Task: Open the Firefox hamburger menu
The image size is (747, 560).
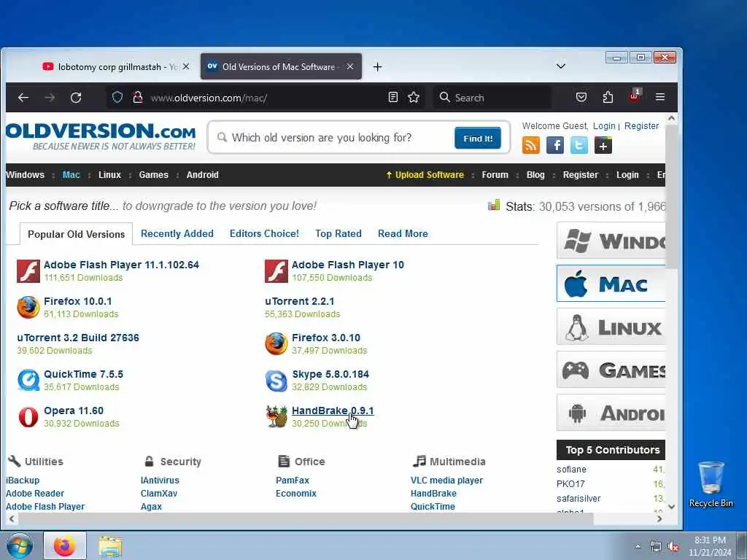Action: 659,97
